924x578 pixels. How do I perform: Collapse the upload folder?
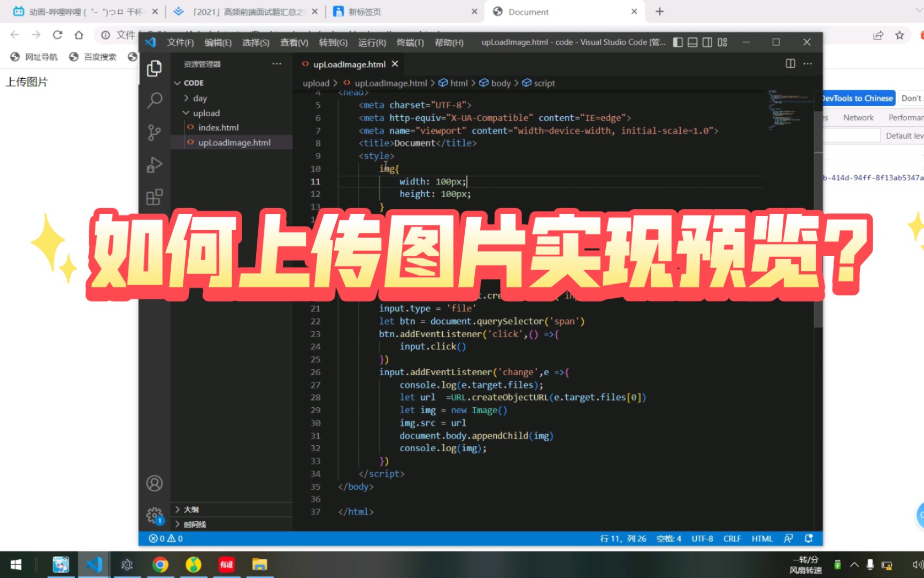point(205,113)
